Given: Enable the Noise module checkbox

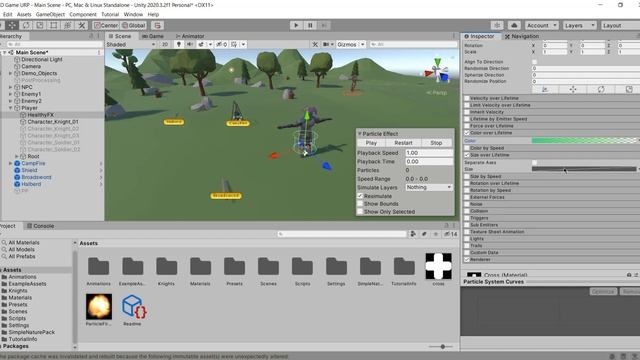Looking at the screenshot, I should tap(467, 204).
